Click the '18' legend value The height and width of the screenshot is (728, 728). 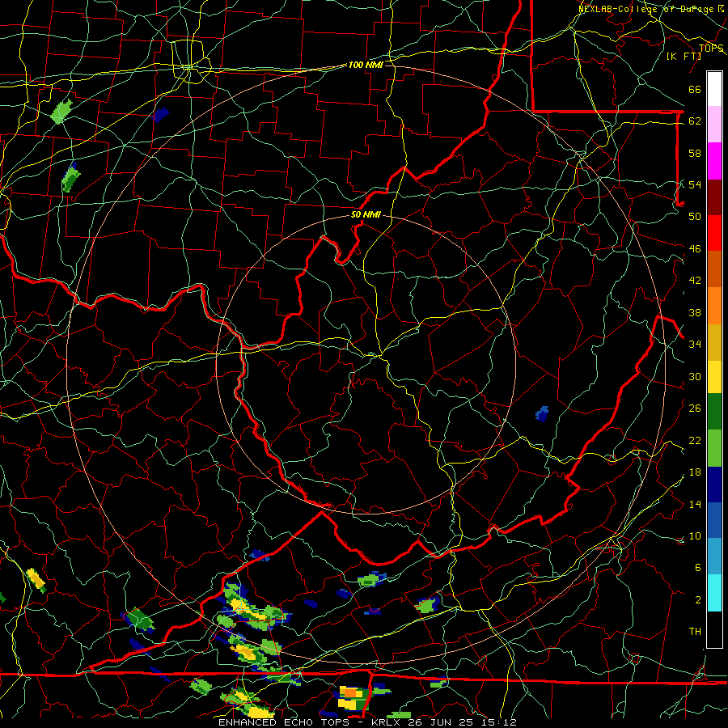tap(695, 472)
